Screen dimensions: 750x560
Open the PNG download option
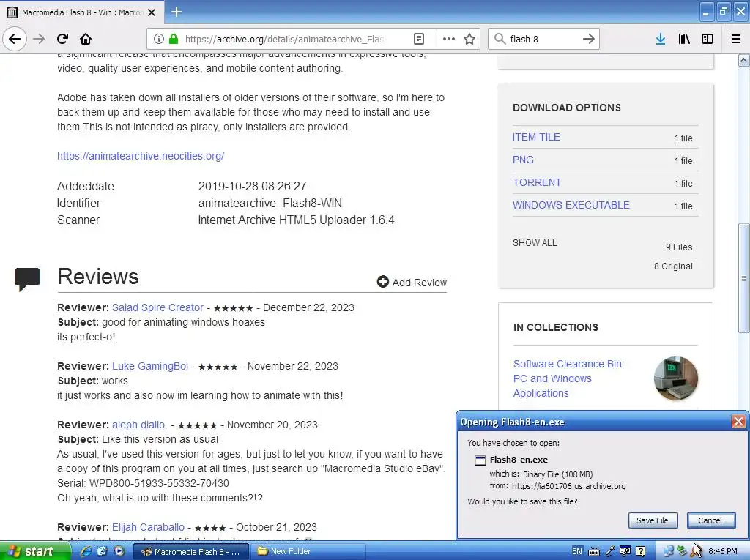coord(523,160)
